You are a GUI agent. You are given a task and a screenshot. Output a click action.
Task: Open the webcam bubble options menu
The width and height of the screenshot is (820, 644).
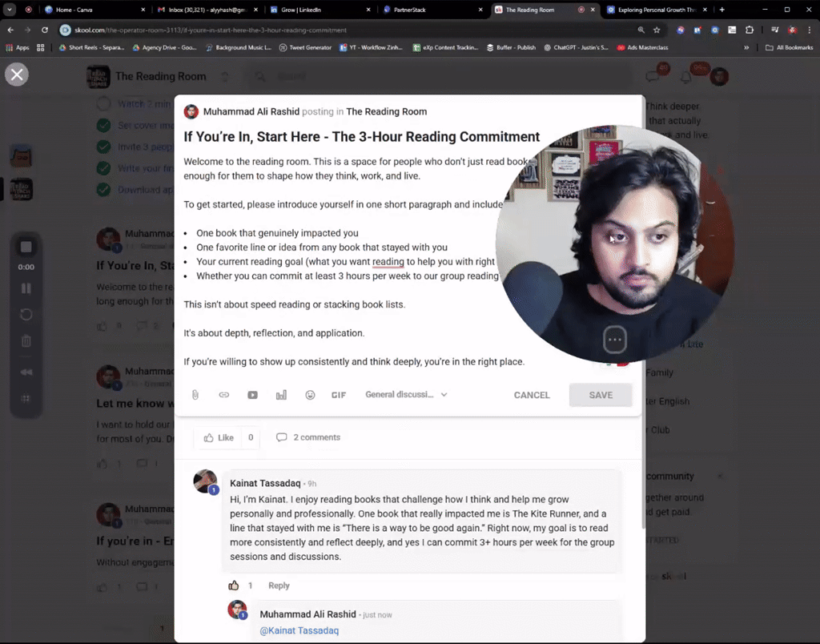pos(614,340)
